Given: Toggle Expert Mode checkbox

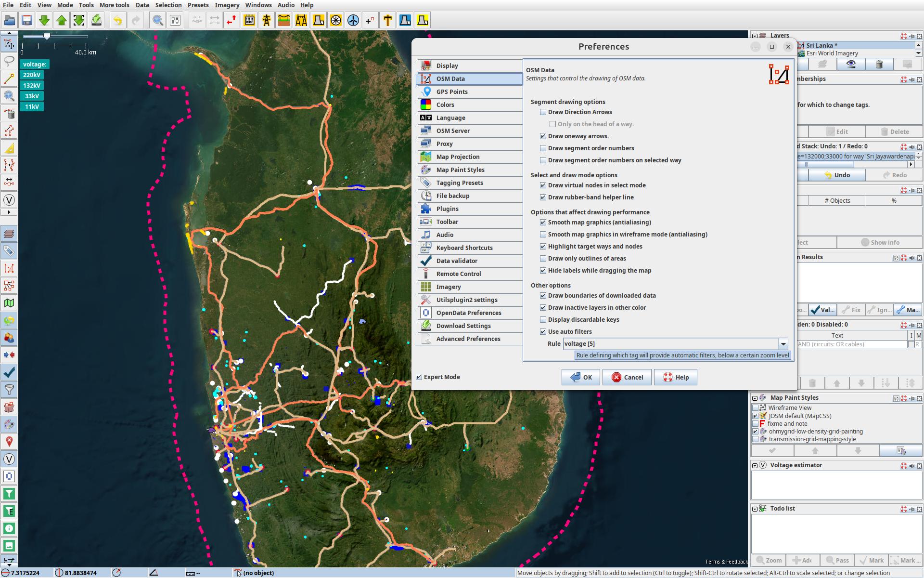Looking at the screenshot, I should (x=419, y=377).
